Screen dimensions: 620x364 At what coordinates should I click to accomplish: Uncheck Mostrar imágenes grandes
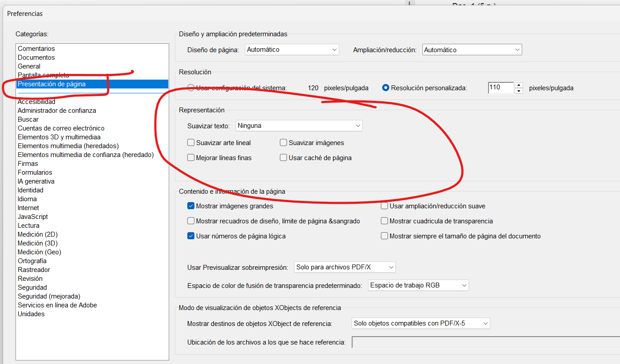coord(191,206)
